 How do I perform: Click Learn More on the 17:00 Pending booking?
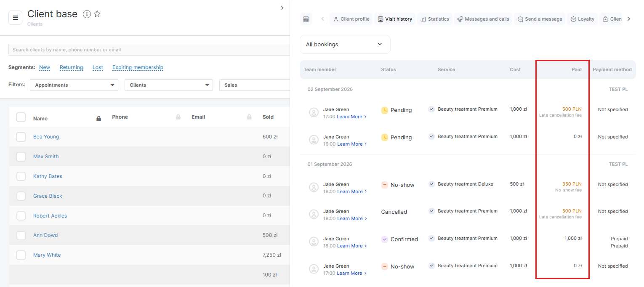351,117
